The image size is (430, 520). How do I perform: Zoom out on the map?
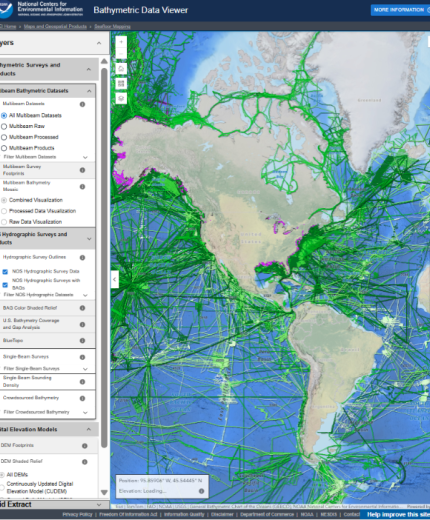[121, 53]
